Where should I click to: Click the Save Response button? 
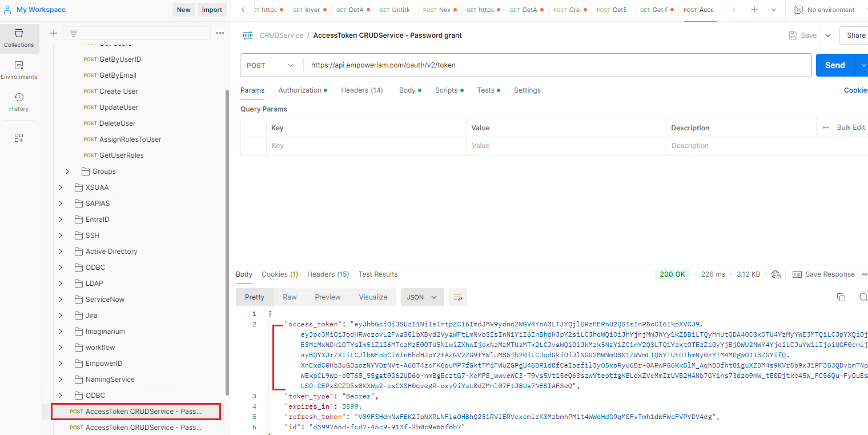[823, 274]
